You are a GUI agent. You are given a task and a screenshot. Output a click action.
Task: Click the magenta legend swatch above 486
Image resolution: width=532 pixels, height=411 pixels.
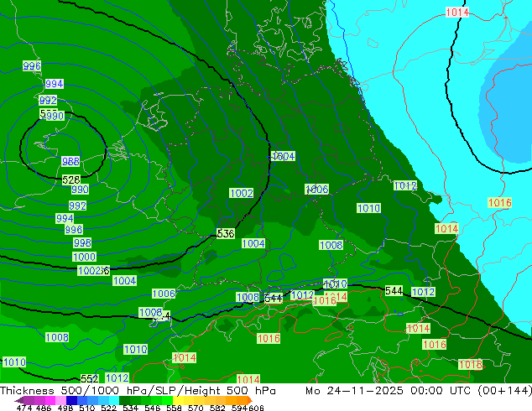[50, 400]
